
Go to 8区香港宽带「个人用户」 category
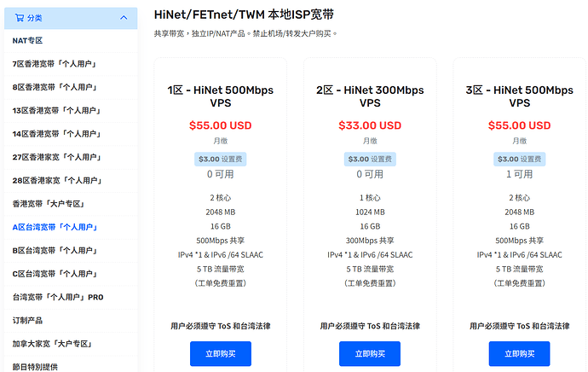[x=71, y=87]
